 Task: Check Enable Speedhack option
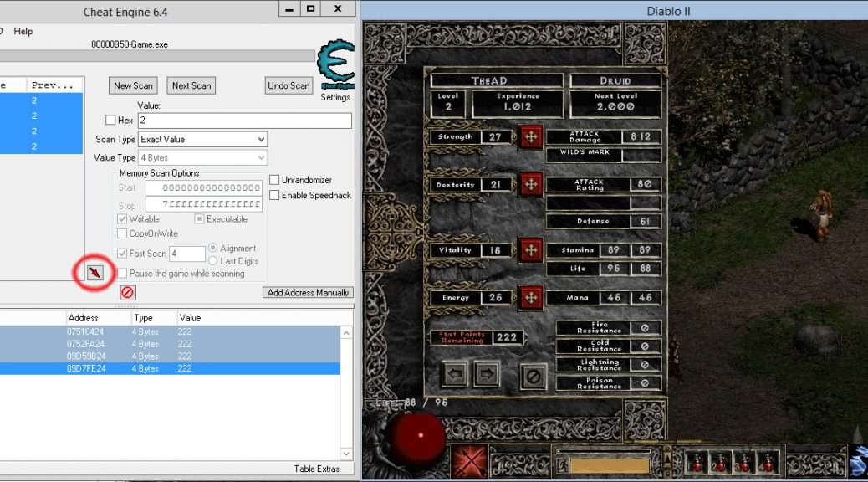(x=275, y=195)
